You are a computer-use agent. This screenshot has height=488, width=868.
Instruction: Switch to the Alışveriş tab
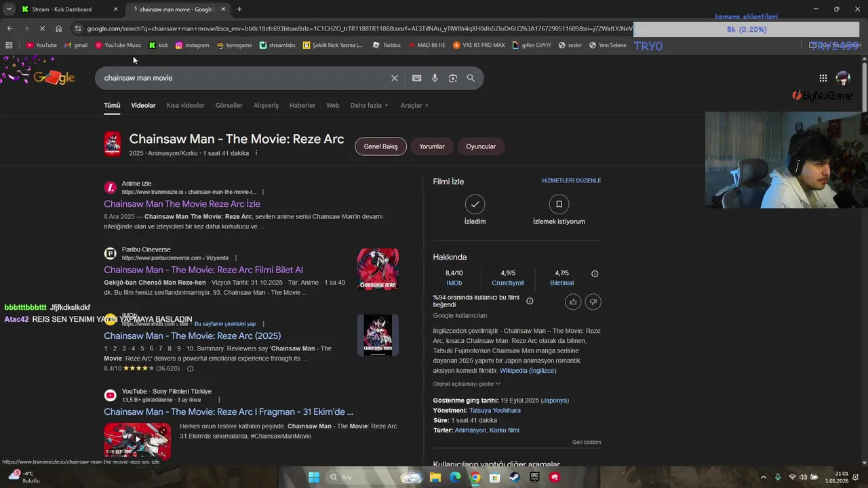[266, 105]
